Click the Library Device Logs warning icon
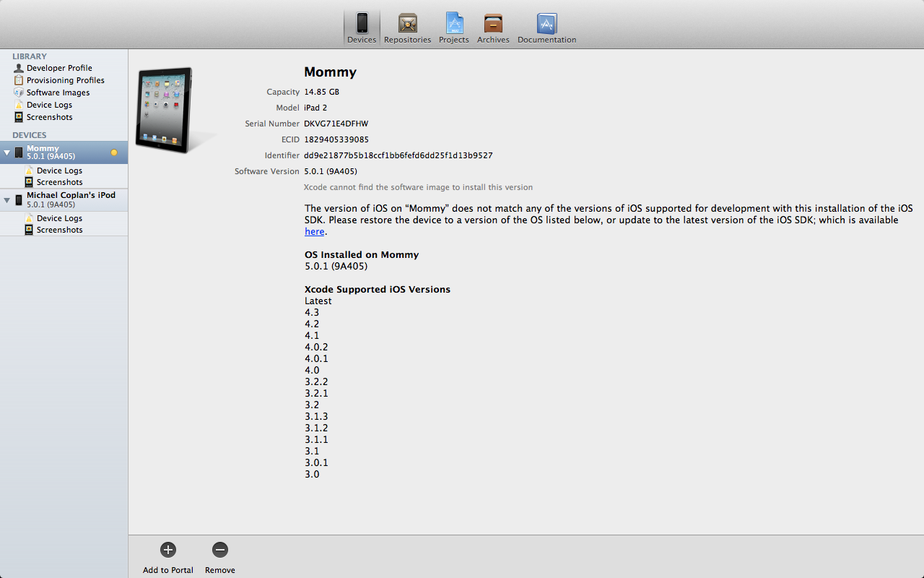Screen dimensions: 924x578 [19, 105]
